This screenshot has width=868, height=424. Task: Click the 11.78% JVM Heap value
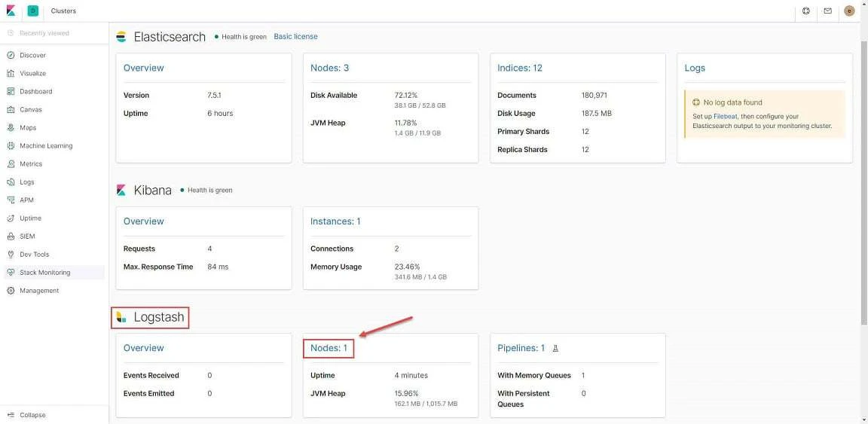point(406,123)
